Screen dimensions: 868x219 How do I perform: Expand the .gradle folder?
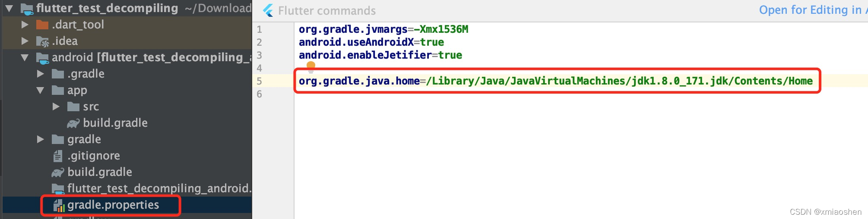pos(41,74)
